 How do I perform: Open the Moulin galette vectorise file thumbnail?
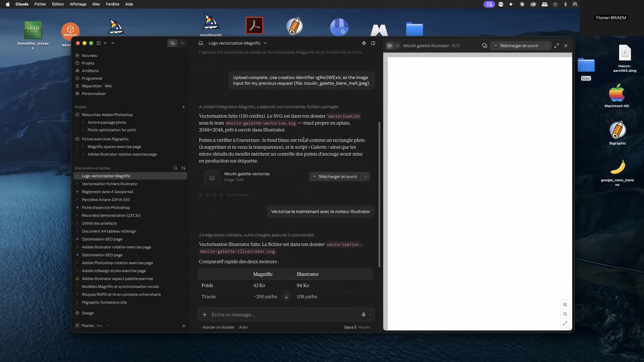click(212, 178)
